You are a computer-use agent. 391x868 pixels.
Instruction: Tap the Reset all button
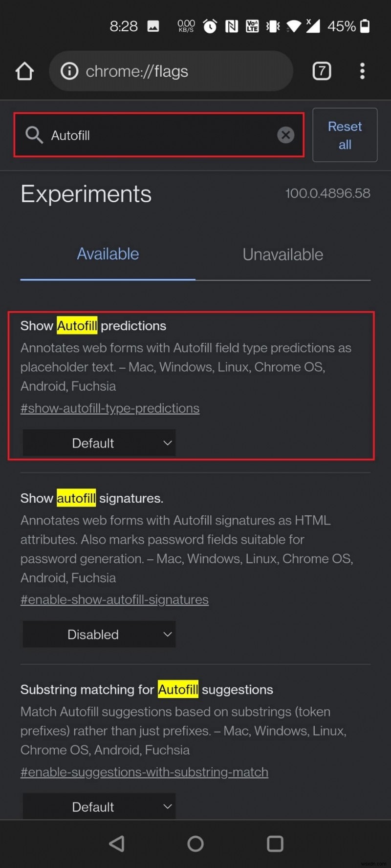pyautogui.click(x=345, y=135)
